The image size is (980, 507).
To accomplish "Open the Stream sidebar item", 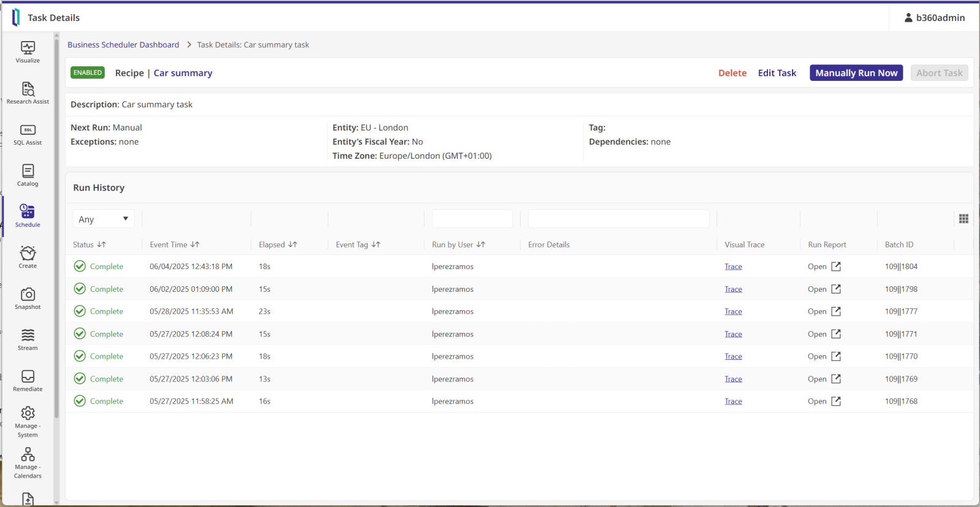I will tap(28, 339).
